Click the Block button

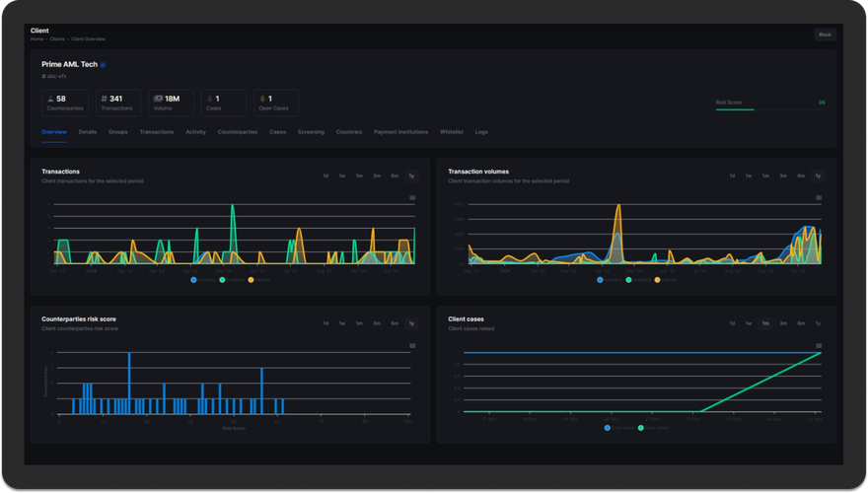825,35
